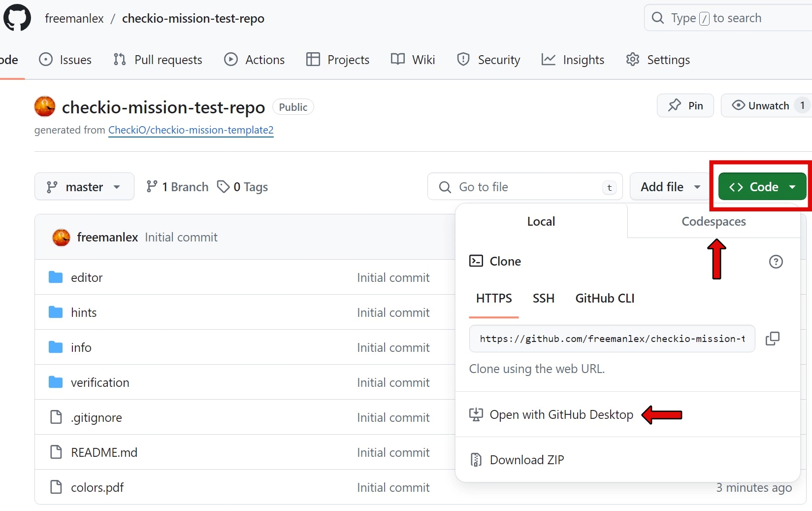
Task: Expand the Add file dropdown
Action: pos(669,187)
